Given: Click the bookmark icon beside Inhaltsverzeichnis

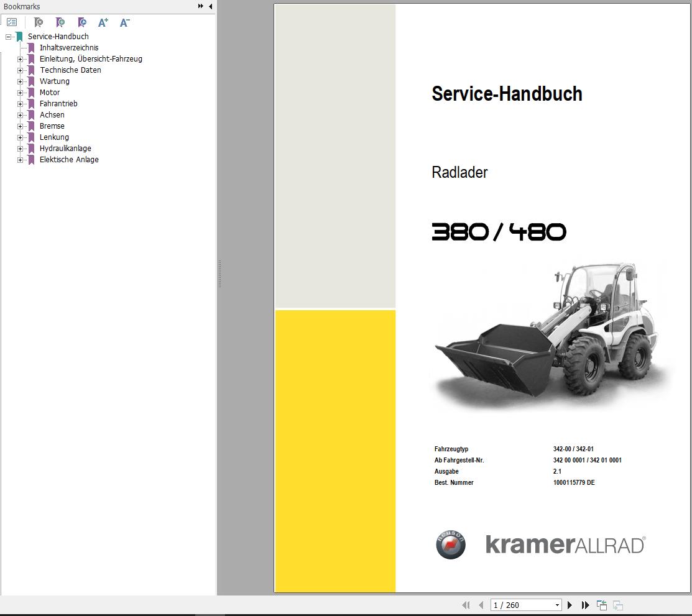Looking at the screenshot, I should point(31,48).
